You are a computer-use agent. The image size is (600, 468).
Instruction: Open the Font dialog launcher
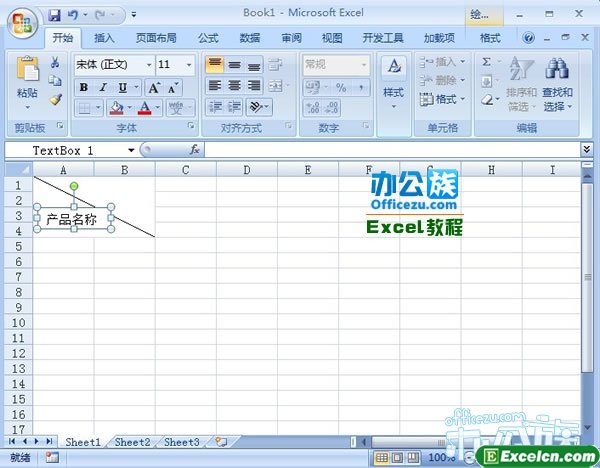point(191,126)
